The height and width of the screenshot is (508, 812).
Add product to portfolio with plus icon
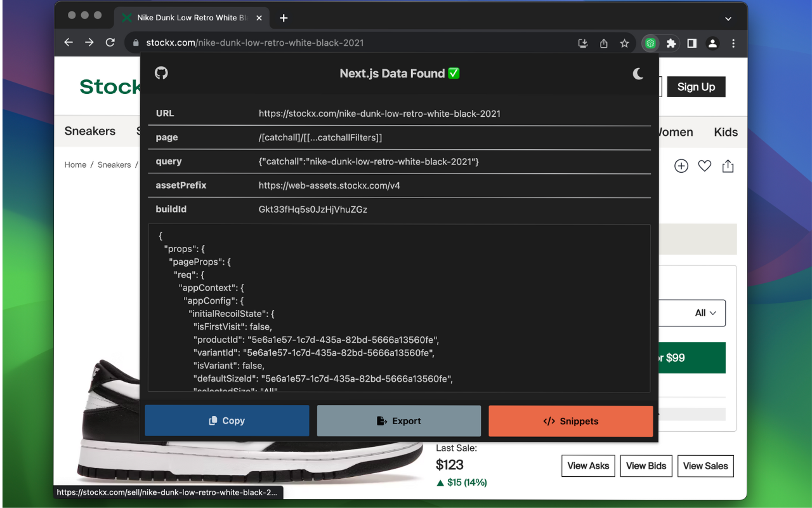(681, 165)
